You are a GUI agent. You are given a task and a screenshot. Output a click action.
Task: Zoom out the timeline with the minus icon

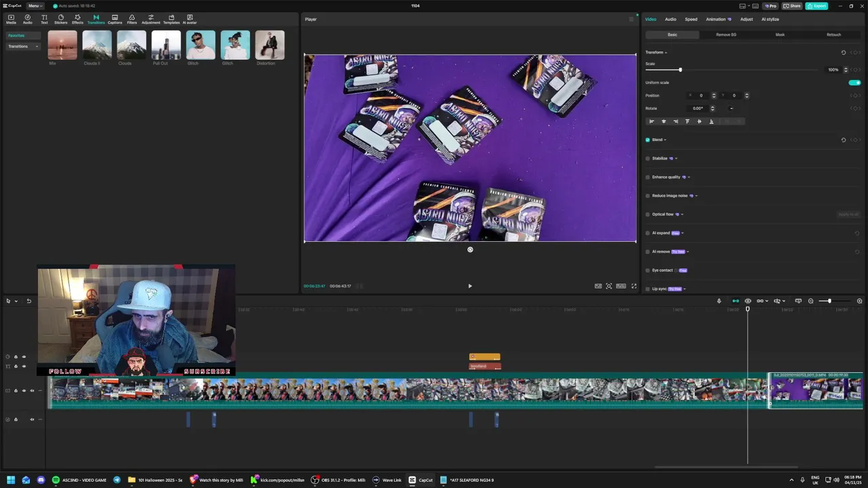810,301
